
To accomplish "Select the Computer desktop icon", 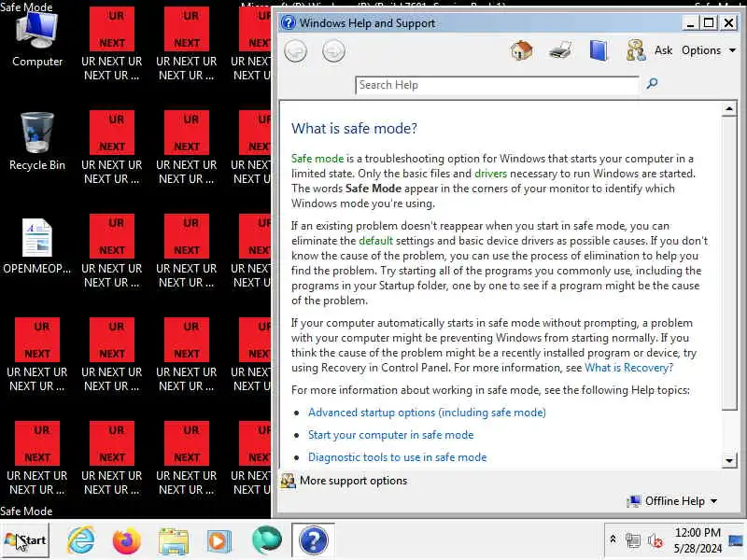I will point(37,40).
